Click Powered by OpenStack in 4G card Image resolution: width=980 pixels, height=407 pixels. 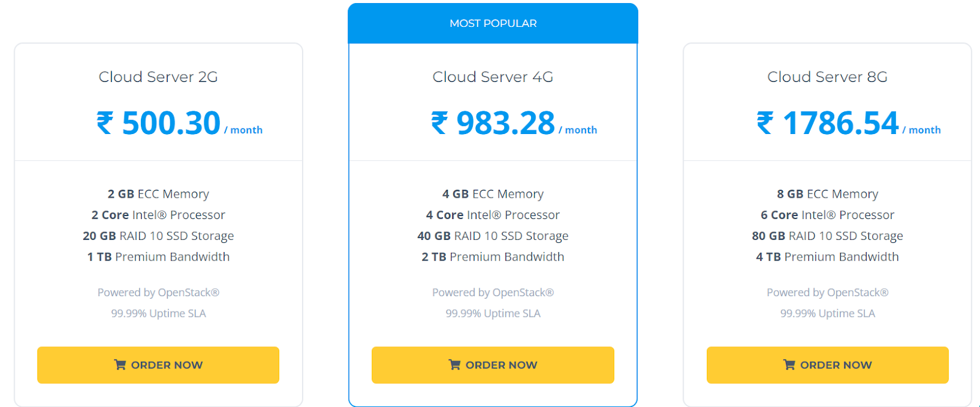493,293
